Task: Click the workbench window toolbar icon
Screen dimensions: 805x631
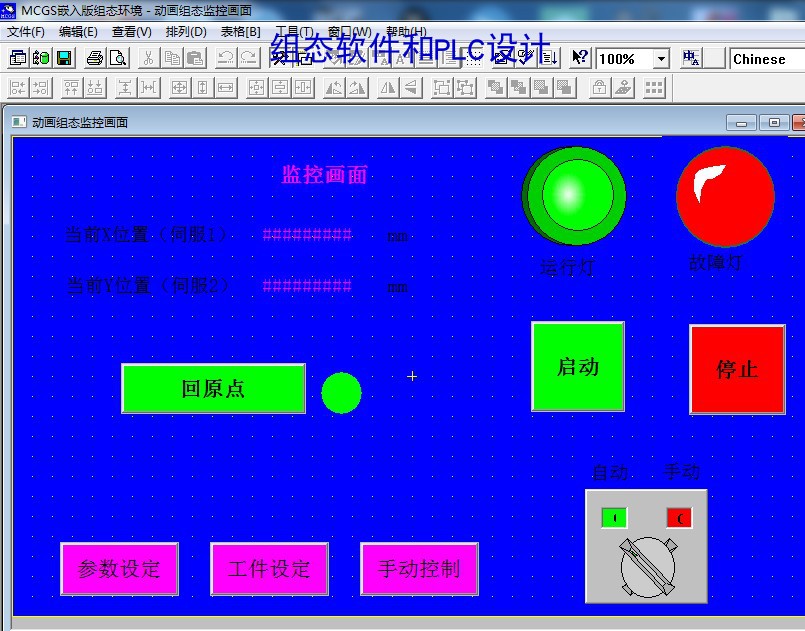Action: [x=18, y=58]
